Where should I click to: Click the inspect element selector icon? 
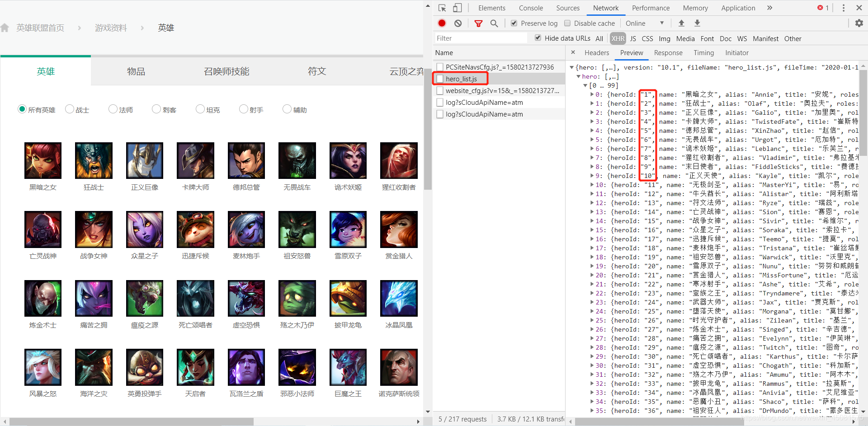click(442, 8)
